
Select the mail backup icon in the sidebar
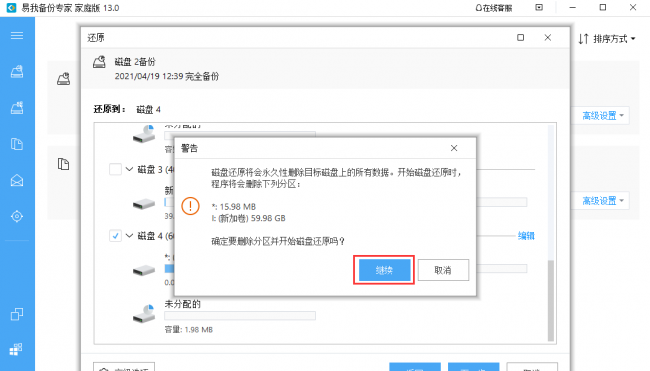point(17,180)
